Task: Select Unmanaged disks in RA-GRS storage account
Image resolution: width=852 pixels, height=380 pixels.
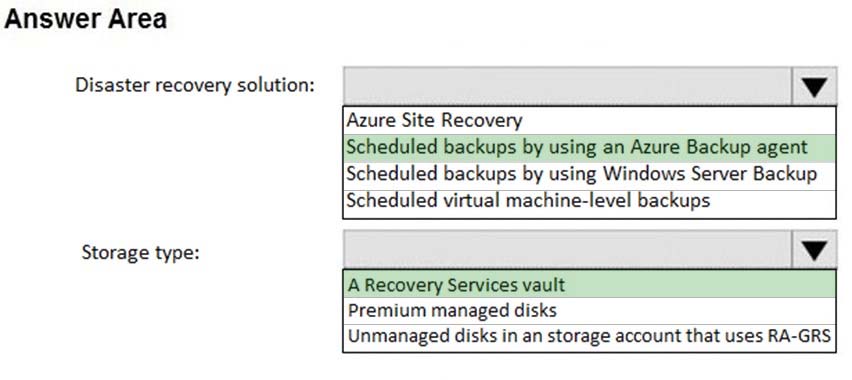Action: pyautogui.click(x=590, y=338)
